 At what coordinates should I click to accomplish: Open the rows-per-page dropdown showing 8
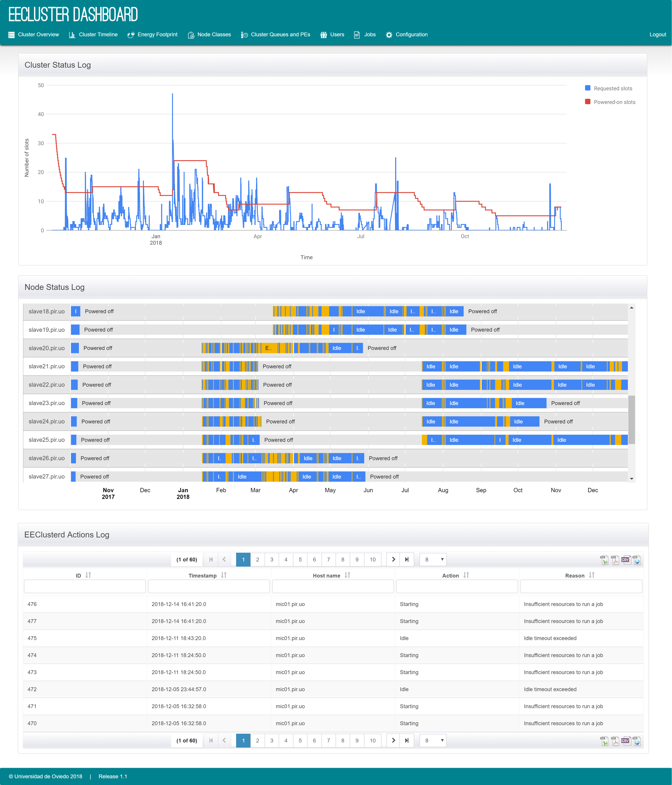click(x=433, y=560)
